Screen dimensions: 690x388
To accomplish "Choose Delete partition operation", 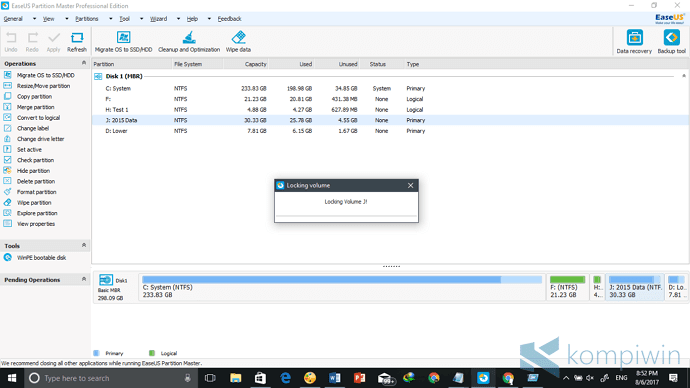I will tap(36, 181).
